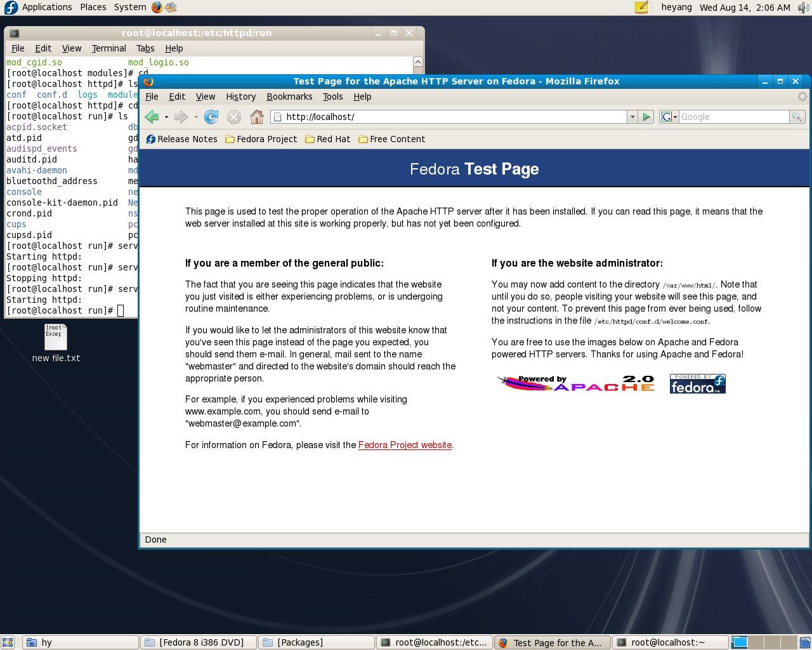Open back history dropdown arrow
Image resolution: width=812 pixels, height=650 pixels.
tap(166, 117)
